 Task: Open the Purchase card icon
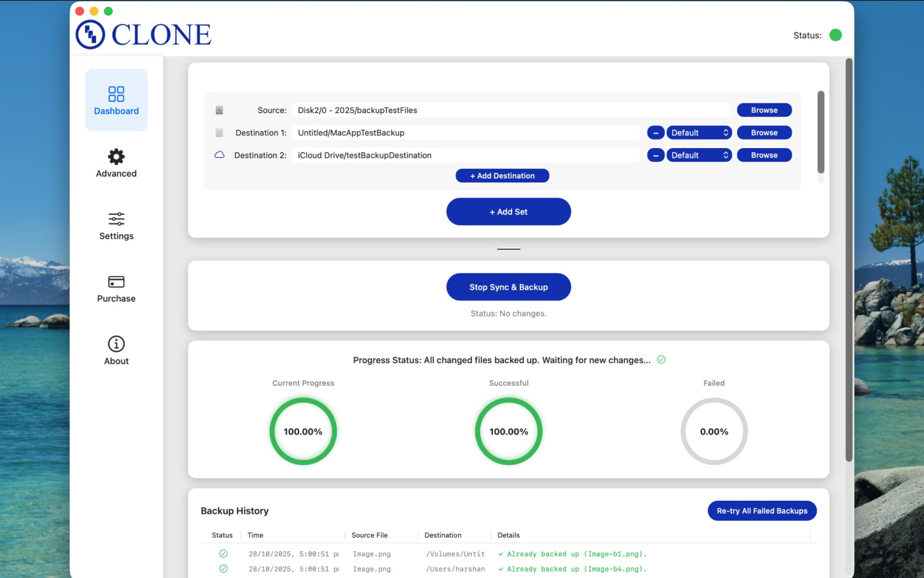click(116, 282)
